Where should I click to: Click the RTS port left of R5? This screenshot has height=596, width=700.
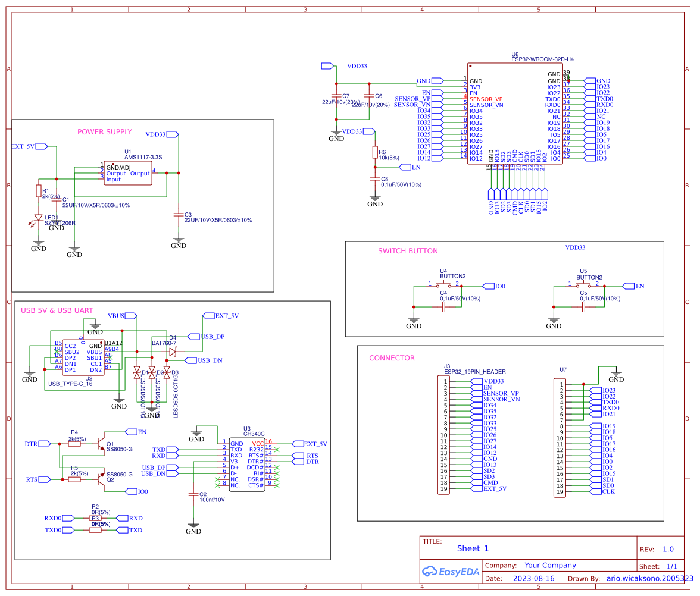tap(45, 479)
